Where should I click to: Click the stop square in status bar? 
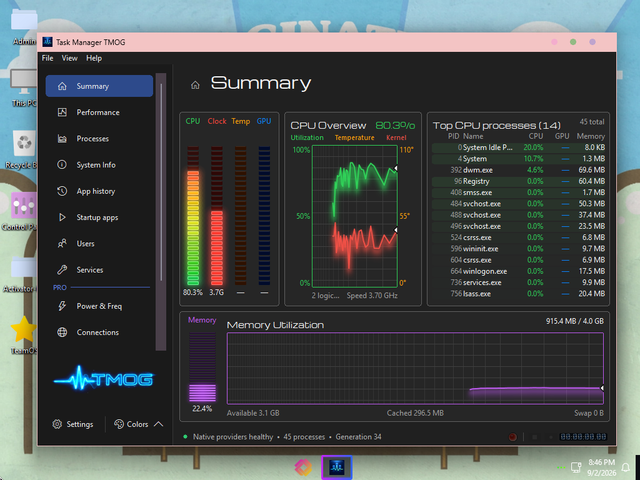(534, 437)
